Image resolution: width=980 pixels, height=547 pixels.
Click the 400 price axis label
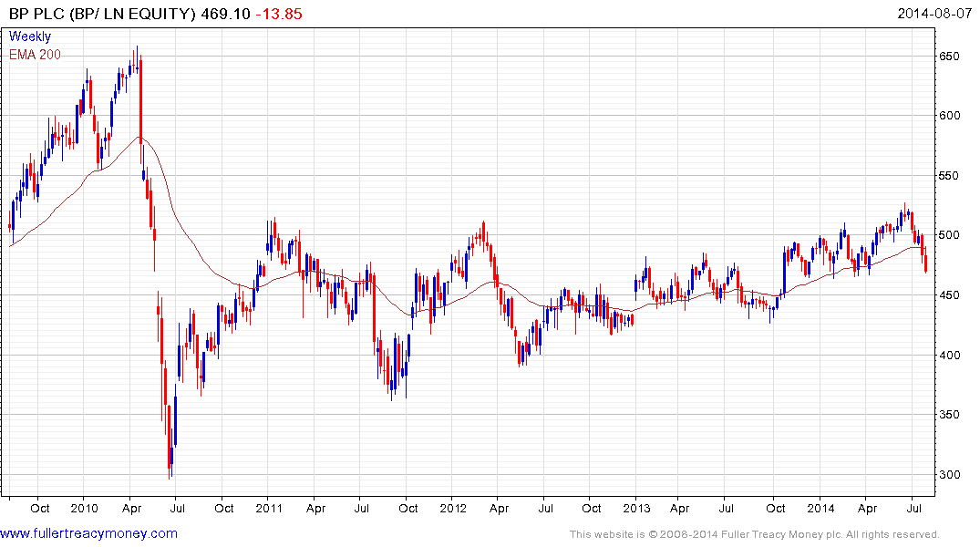click(949, 355)
